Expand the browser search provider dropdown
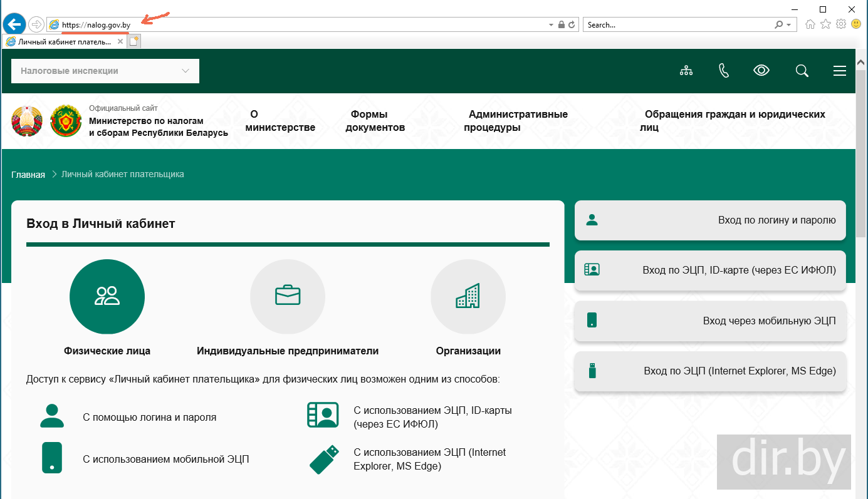 point(788,25)
